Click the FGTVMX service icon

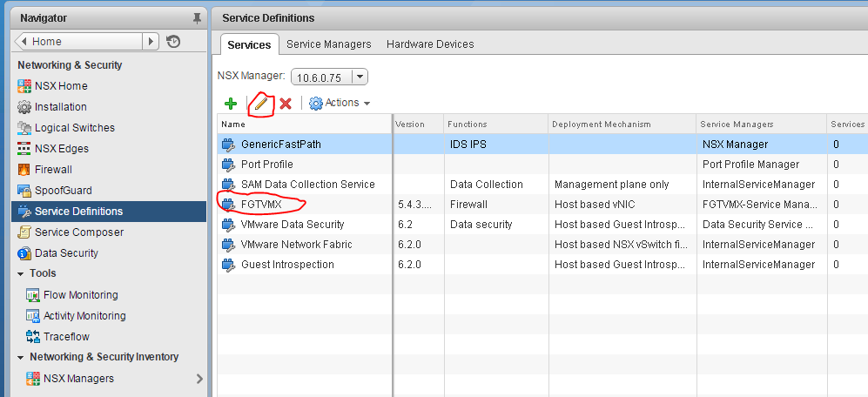(229, 205)
